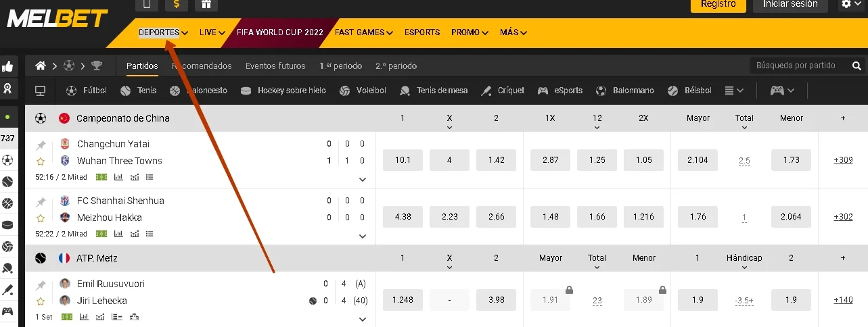
Task: Click the ribbon award sidebar icon
Action: coord(7,89)
